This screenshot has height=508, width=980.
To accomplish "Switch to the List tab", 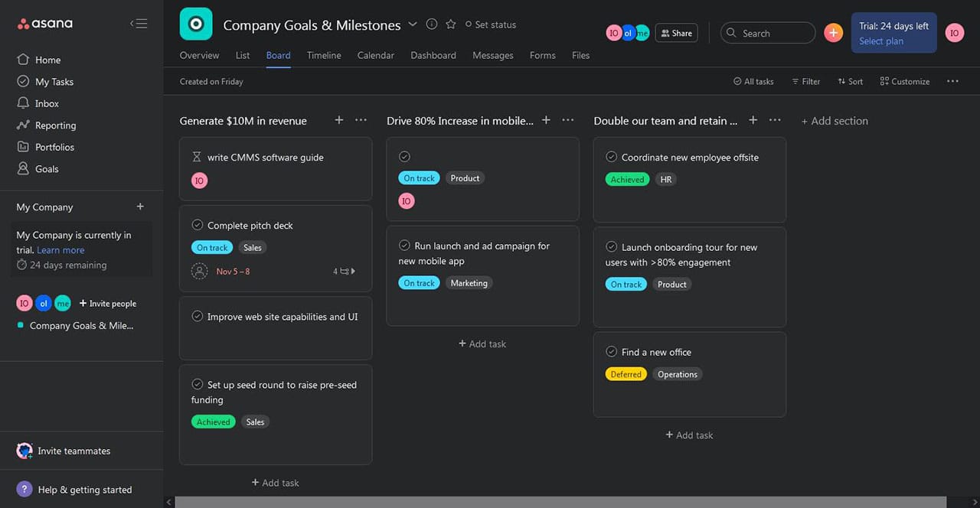I will point(243,55).
